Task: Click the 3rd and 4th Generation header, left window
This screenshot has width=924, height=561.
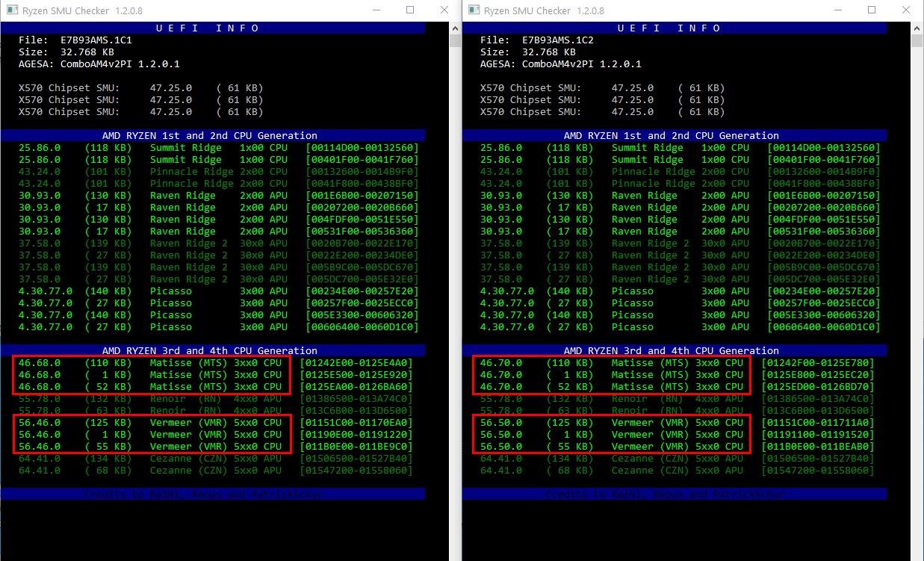Action: [213, 350]
